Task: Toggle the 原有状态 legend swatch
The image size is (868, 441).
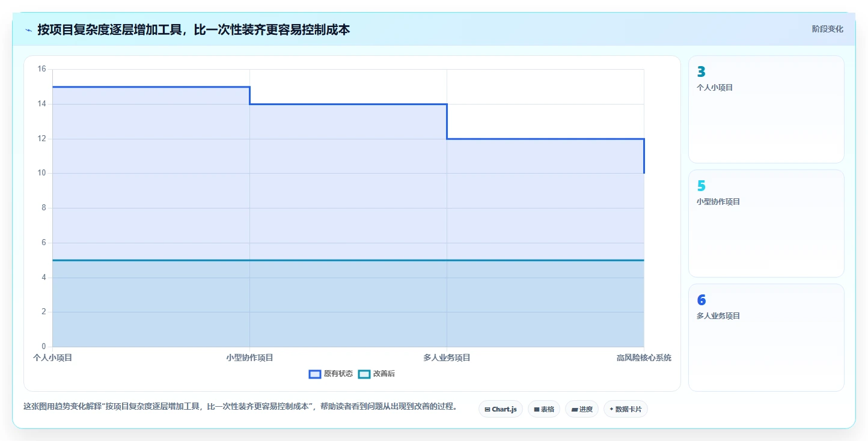Action: point(314,374)
